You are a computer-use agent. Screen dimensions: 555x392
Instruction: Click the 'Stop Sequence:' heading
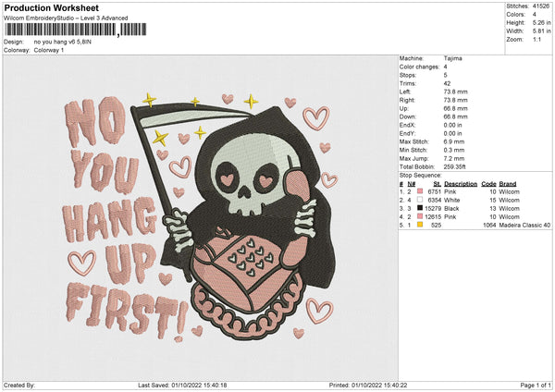tap(421, 175)
